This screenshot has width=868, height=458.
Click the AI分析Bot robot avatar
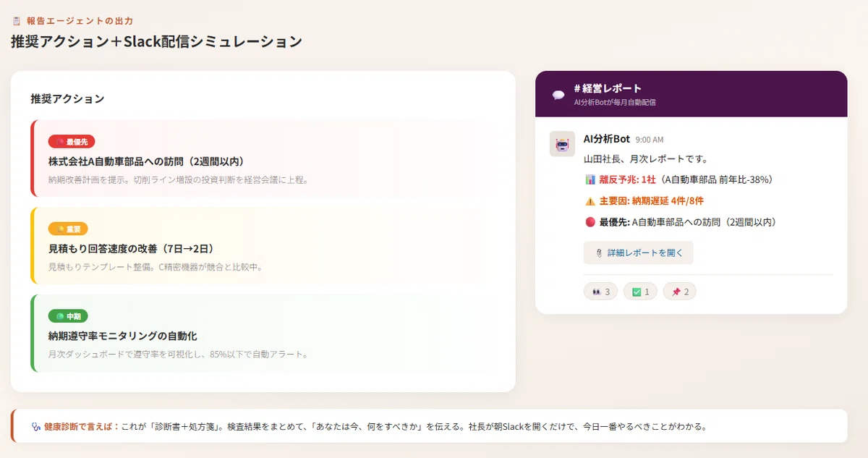pos(562,144)
